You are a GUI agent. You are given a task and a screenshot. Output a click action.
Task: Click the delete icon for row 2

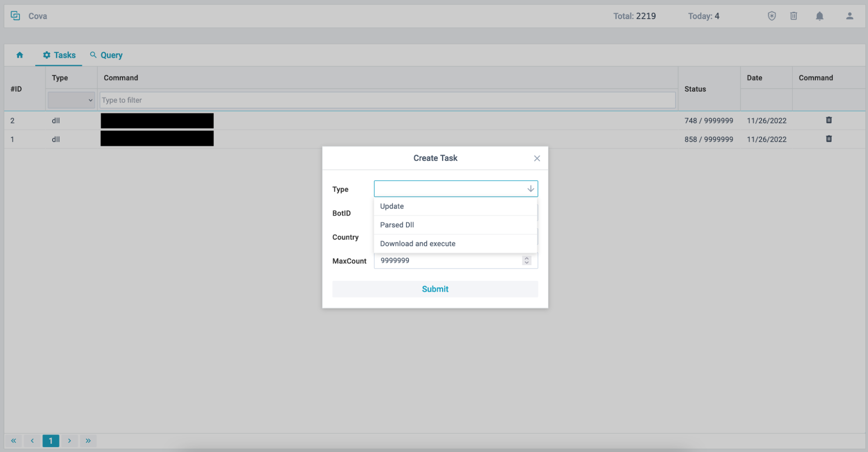click(x=828, y=120)
